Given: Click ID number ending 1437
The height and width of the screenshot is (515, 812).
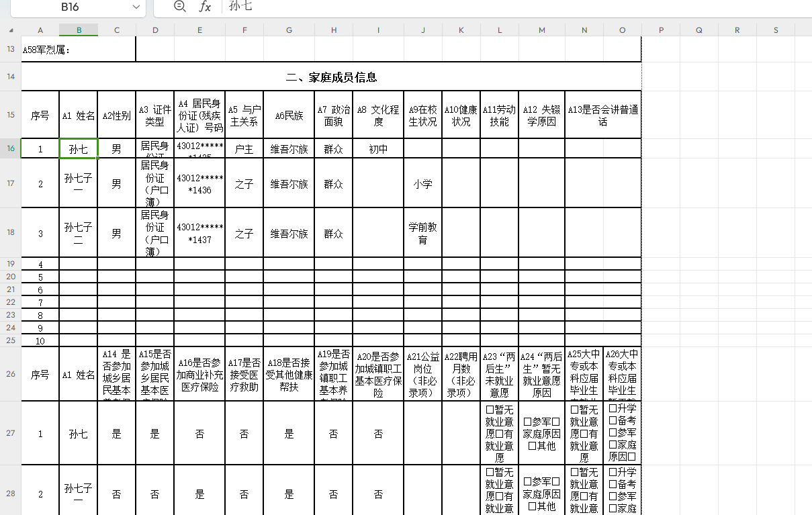Looking at the screenshot, I should [199, 233].
